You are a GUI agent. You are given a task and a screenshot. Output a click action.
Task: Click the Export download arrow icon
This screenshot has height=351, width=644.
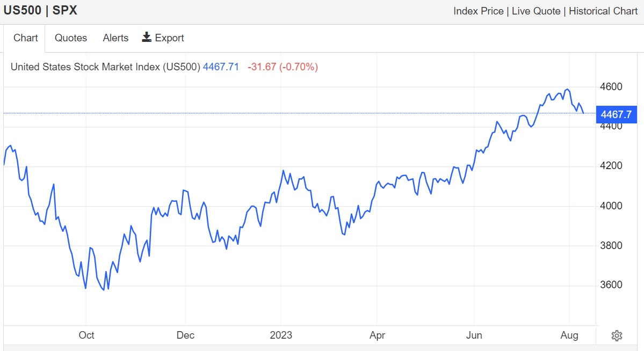point(147,37)
